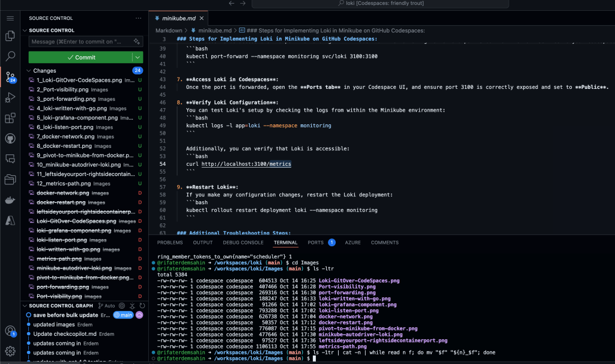Switch to the Ports panel tab
This screenshot has width=615, height=364.
(316, 243)
